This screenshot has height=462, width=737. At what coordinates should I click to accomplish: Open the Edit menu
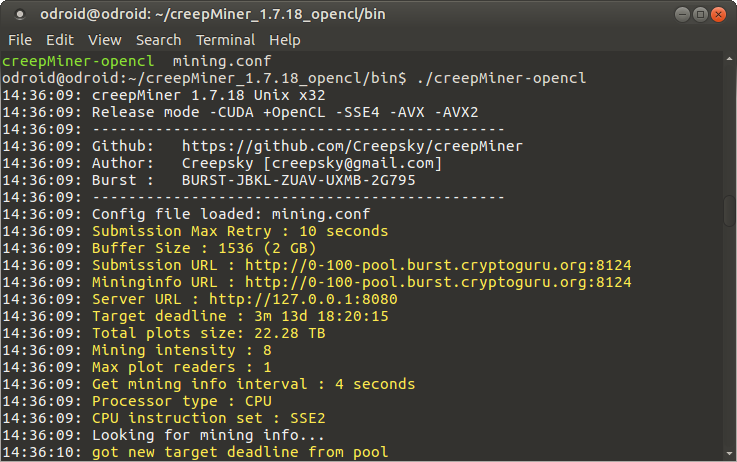pos(60,40)
